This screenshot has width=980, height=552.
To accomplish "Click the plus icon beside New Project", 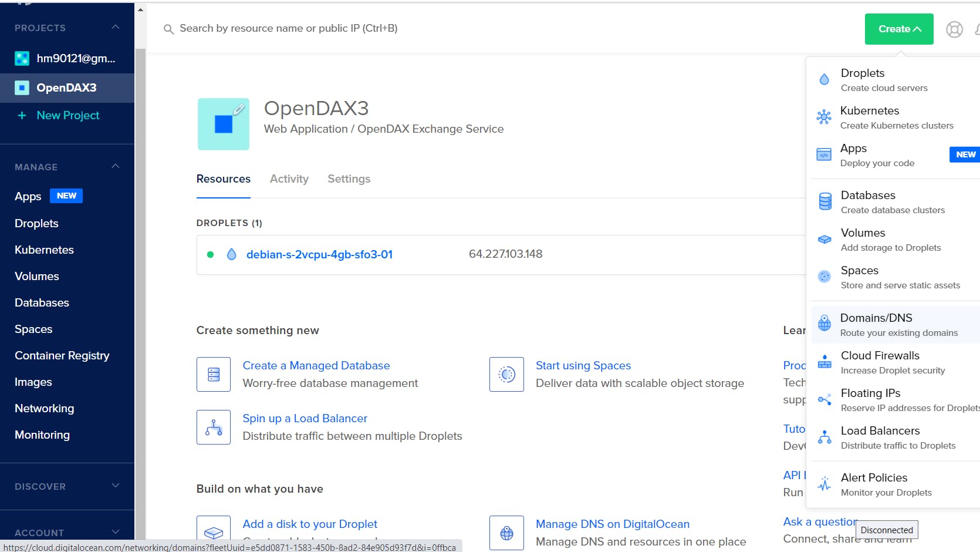I will 22,116.
